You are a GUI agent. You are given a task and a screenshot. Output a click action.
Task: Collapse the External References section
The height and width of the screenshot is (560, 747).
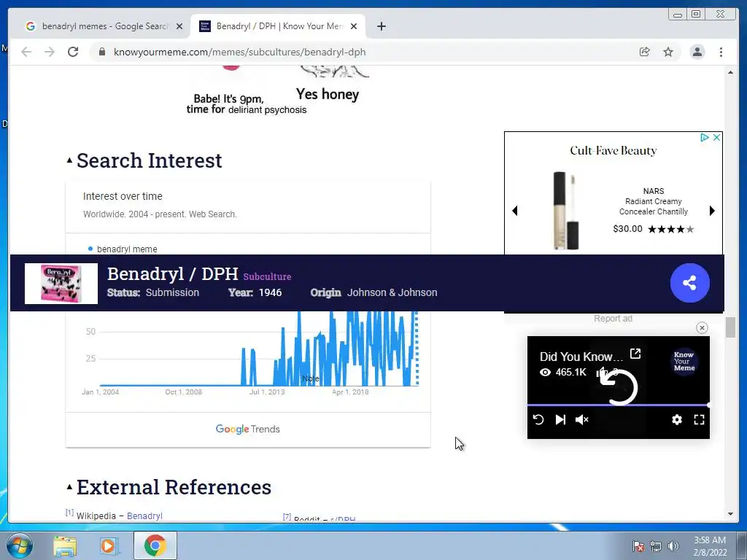(x=69, y=486)
